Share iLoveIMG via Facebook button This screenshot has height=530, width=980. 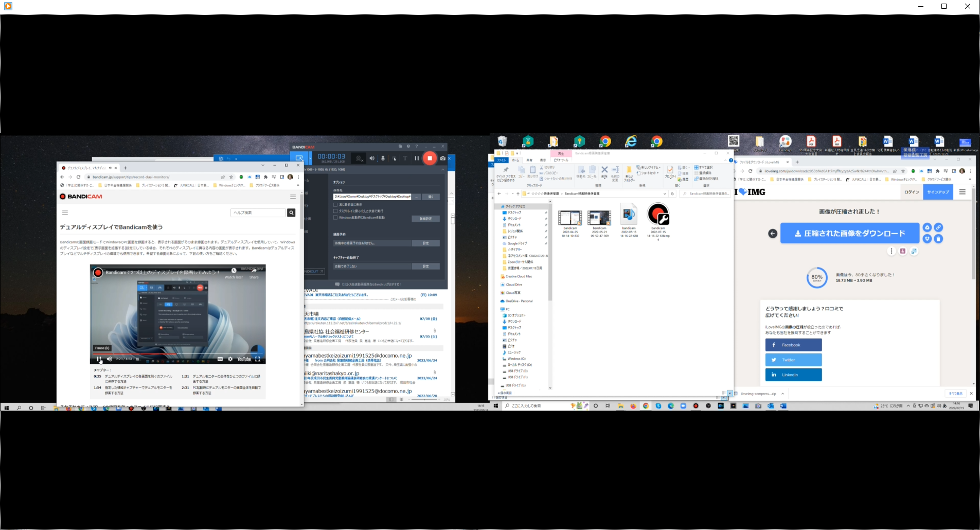tap(793, 345)
